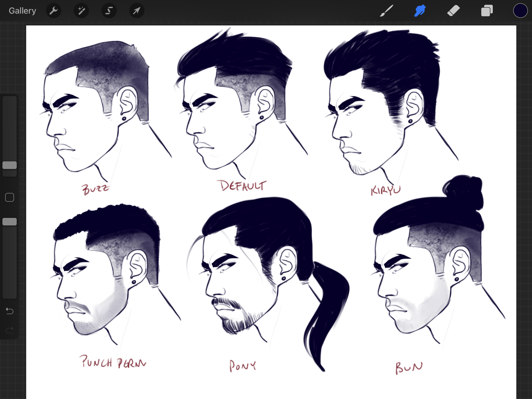
Task: Open the active color picker circle
Action: pyautogui.click(x=520, y=11)
